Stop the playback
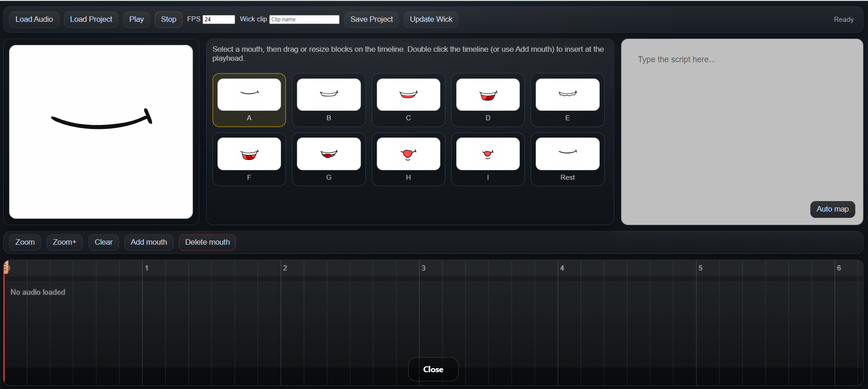The width and height of the screenshot is (868, 389). tap(168, 20)
